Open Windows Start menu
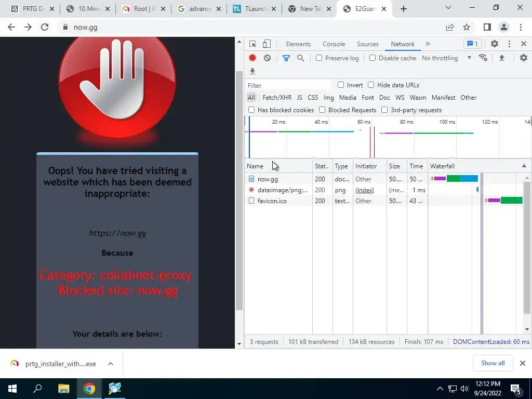Screen dimensions: 532x399 (x=12, y=389)
